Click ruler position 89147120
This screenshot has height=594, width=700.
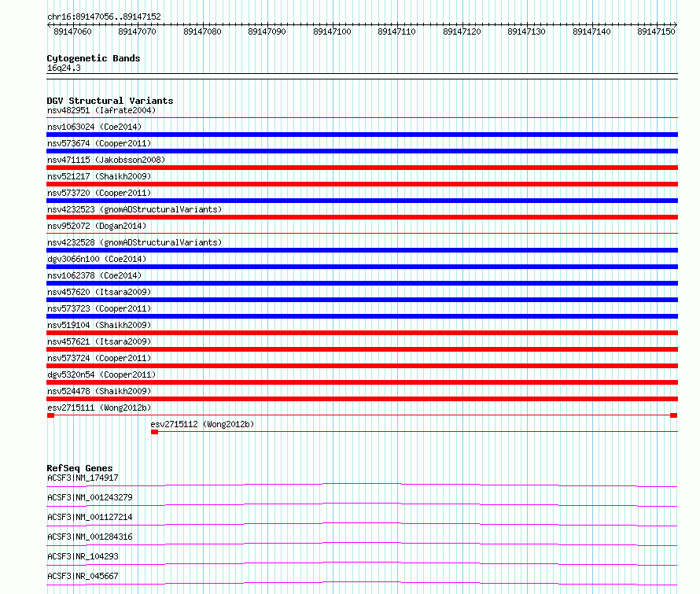(x=462, y=31)
